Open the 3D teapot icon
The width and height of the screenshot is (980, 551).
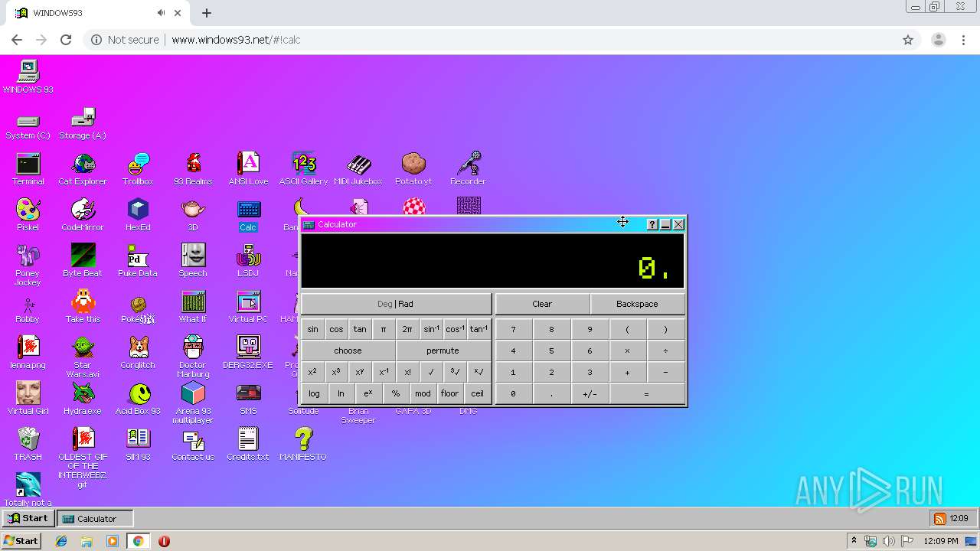[193, 215]
